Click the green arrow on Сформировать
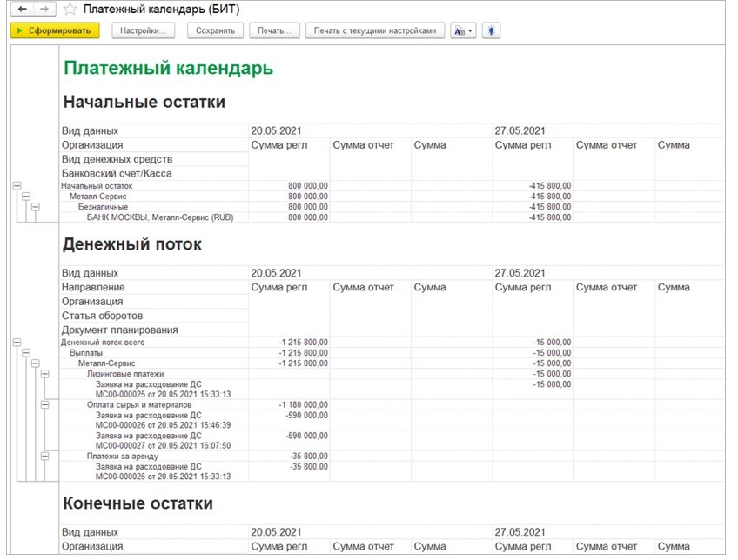 (x=20, y=30)
